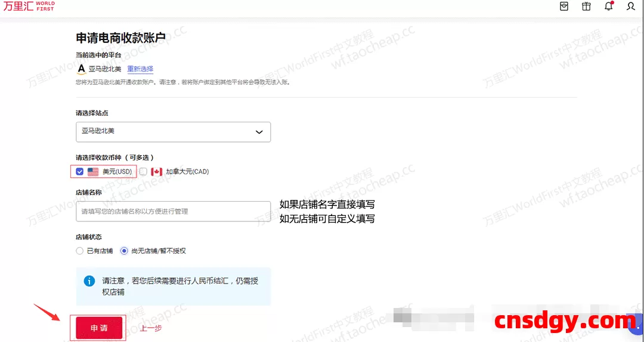
Task: Open the notification bell
Action: click(x=608, y=7)
